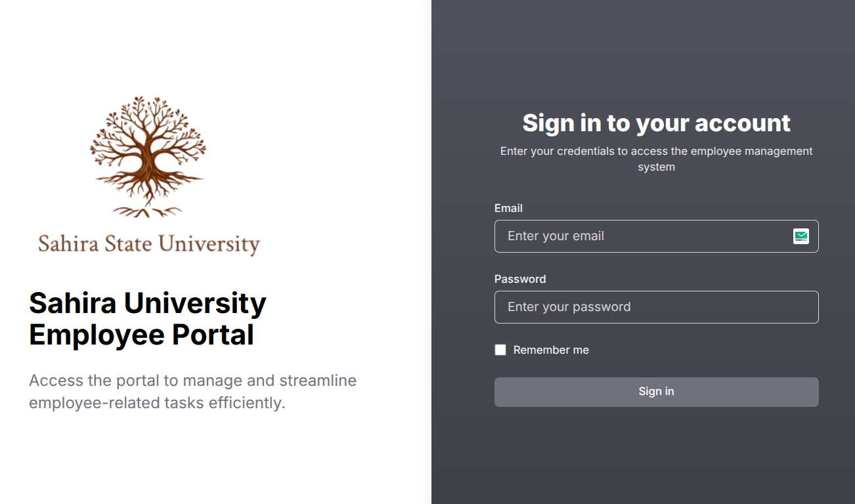Click the Email field label
This screenshot has width=855, height=504.
tap(508, 208)
